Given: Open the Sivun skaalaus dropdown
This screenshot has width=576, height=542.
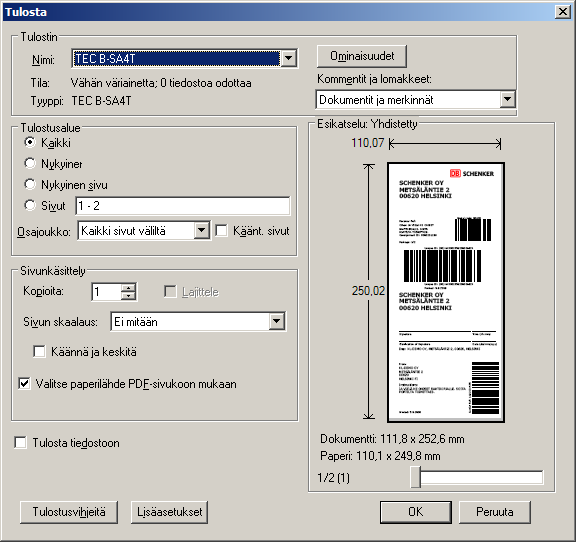Looking at the screenshot, I should click(277, 322).
